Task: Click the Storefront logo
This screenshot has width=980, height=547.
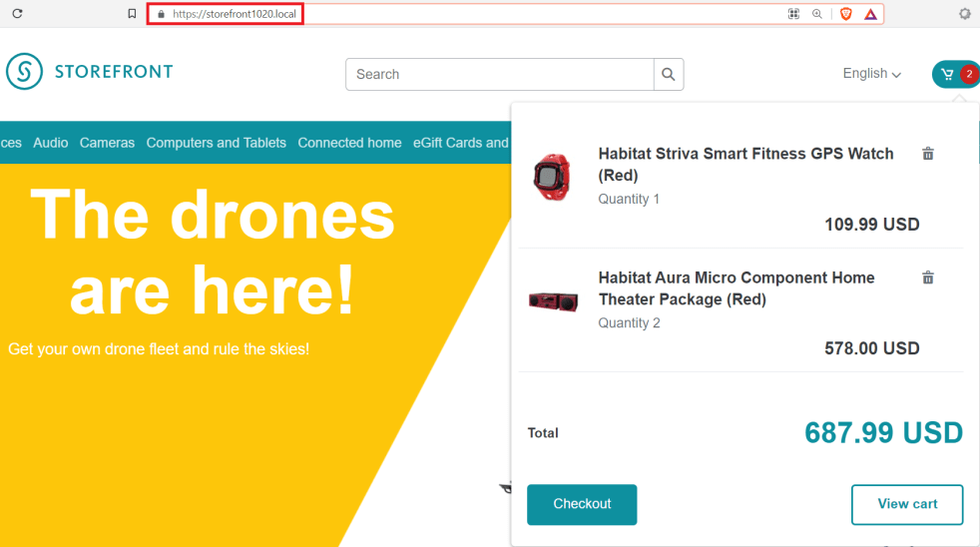Action: point(90,72)
